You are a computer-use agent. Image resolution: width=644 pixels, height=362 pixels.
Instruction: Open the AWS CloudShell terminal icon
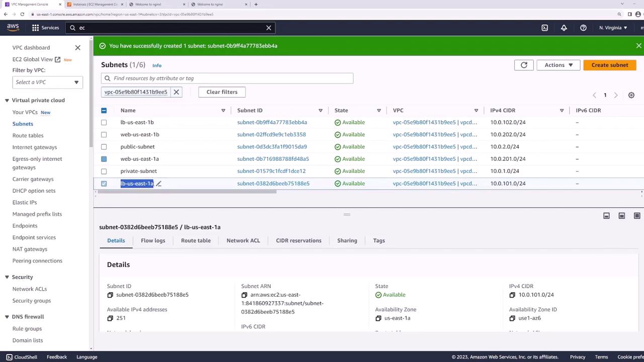pos(544,28)
